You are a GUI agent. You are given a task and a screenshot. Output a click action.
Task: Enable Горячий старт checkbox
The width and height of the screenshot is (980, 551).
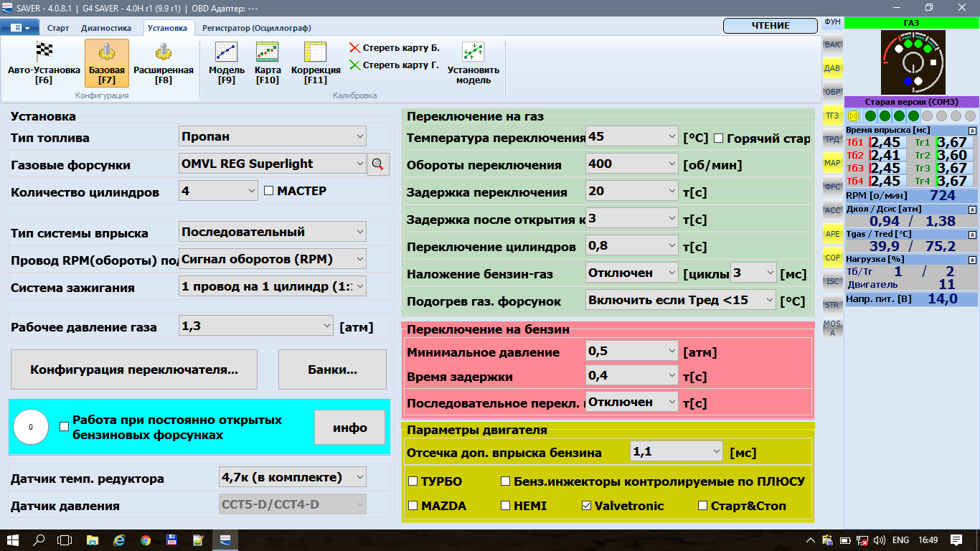718,138
